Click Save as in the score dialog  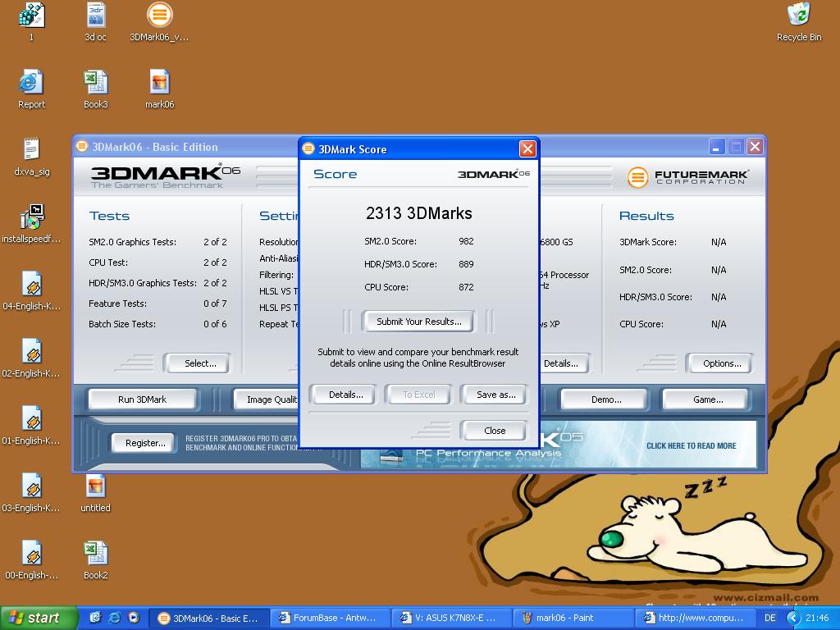tap(495, 395)
